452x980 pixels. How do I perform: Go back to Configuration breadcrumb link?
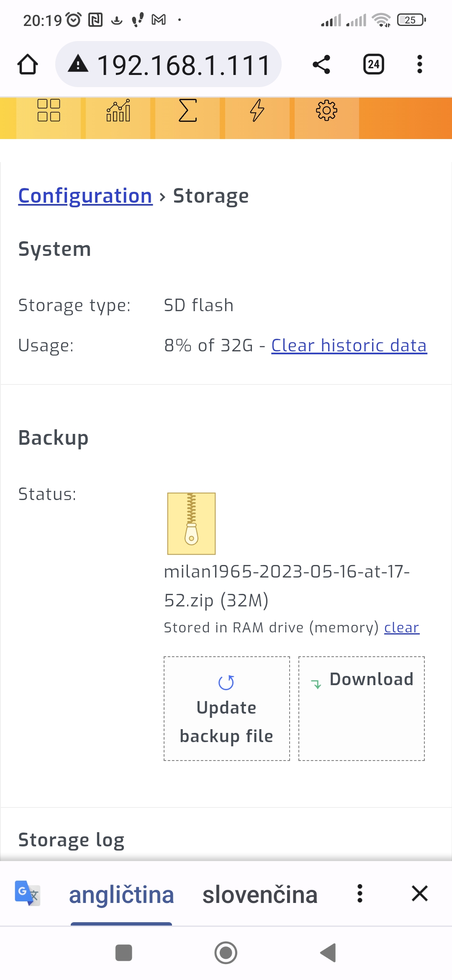point(85,196)
